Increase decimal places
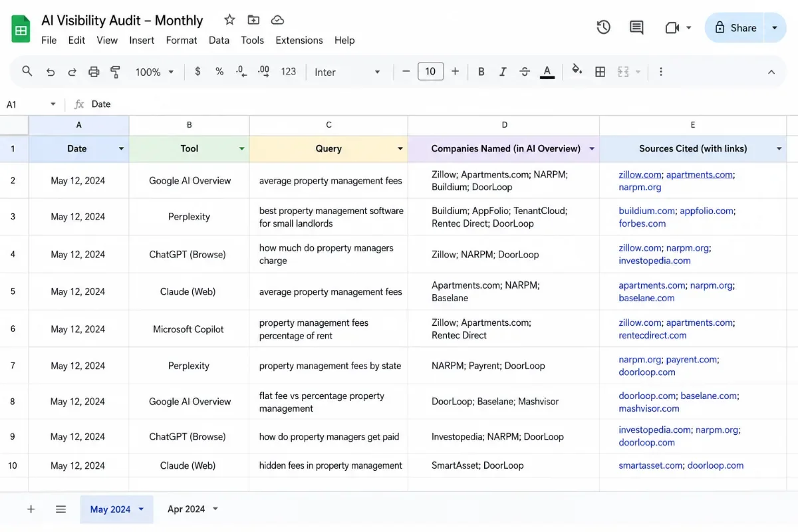This screenshot has width=798, height=532. 263,71
